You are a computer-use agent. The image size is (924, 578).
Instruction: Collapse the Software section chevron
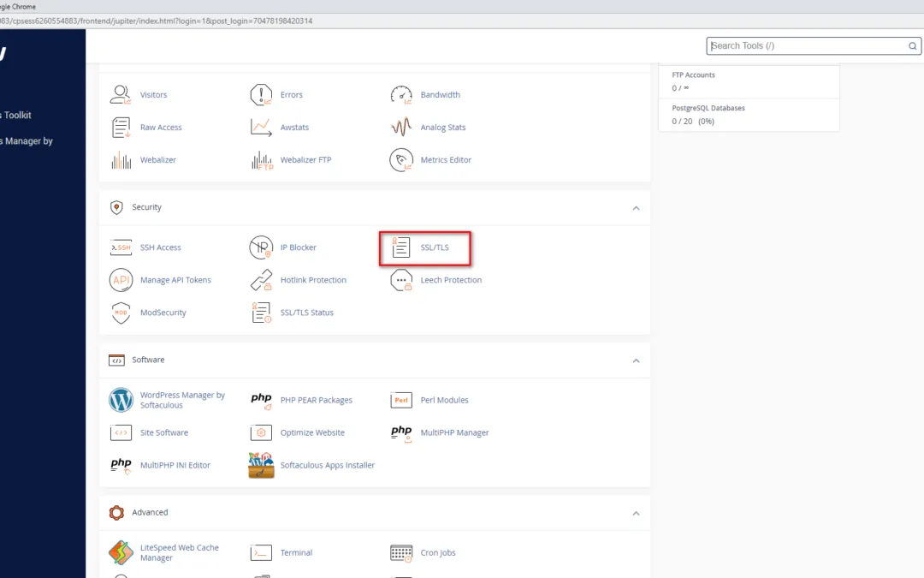[636, 361]
